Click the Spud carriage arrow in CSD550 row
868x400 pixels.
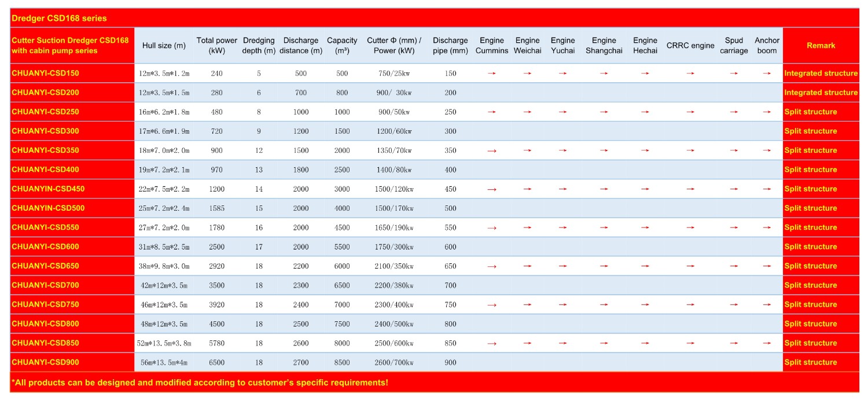coord(734,227)
